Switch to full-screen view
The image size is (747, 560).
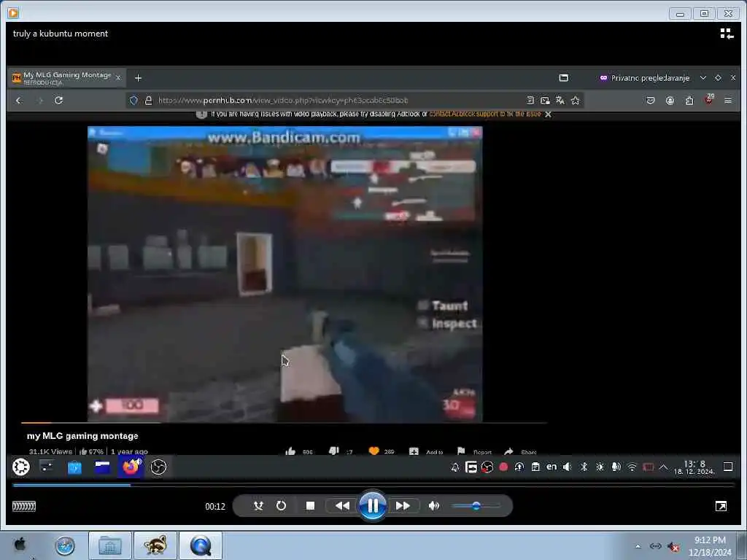click(721, 506)
